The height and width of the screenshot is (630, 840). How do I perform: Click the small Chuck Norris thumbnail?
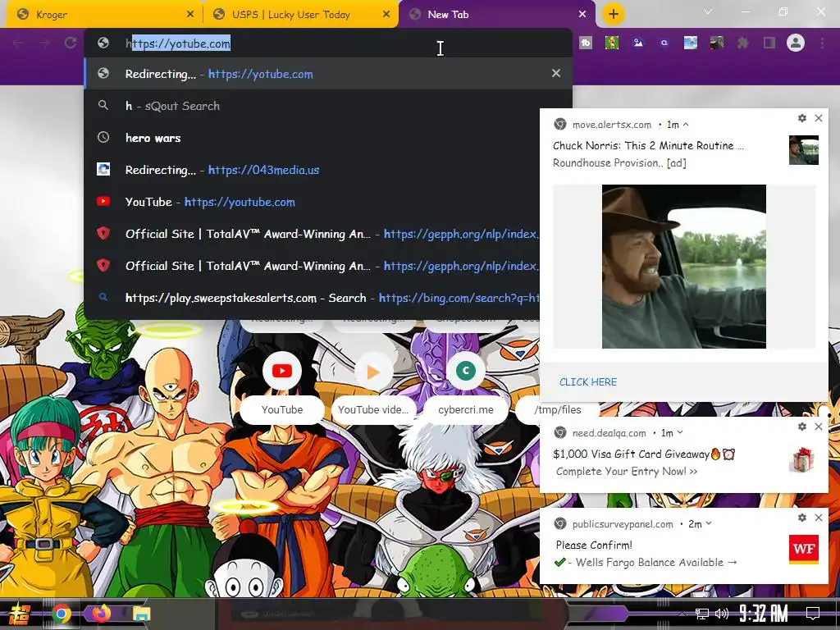[x=804, y=150]
